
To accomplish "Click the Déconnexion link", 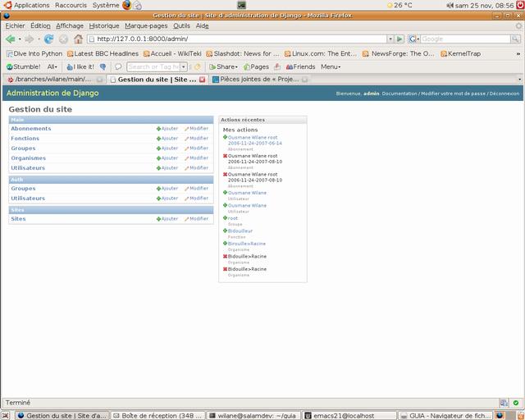I will click(504, 94).
